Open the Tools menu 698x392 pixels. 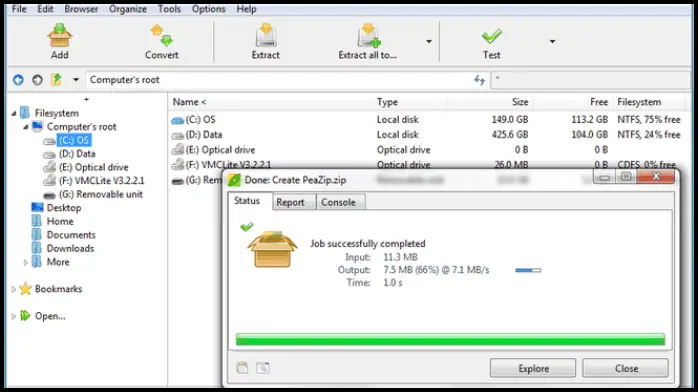click(169, 9)
